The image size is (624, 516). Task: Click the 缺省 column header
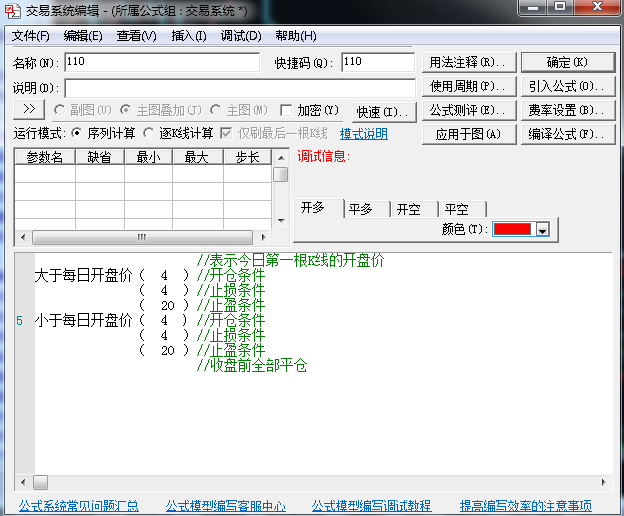coord(99,157)
